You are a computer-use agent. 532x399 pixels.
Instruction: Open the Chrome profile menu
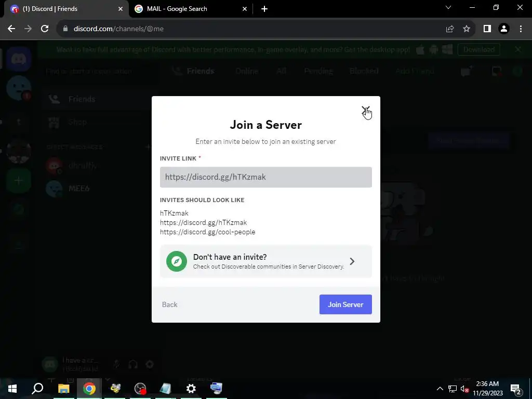[x=504, y=29]
